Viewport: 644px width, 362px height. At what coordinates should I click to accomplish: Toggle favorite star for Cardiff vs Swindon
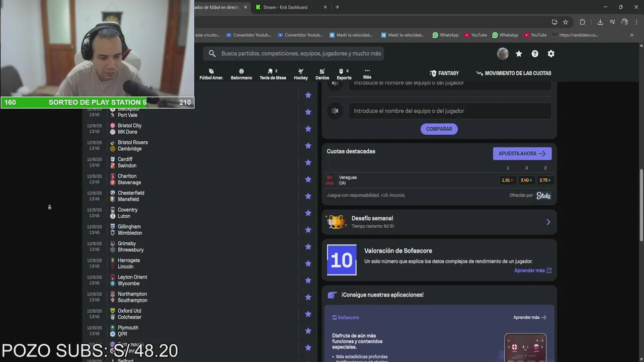pyautogui.click(x=308, y=162)
